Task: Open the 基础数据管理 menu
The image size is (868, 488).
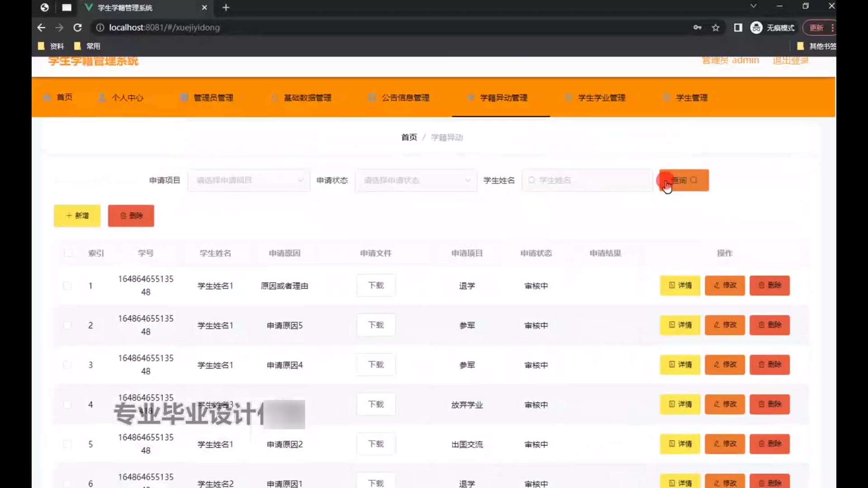Action: (307, 98)
